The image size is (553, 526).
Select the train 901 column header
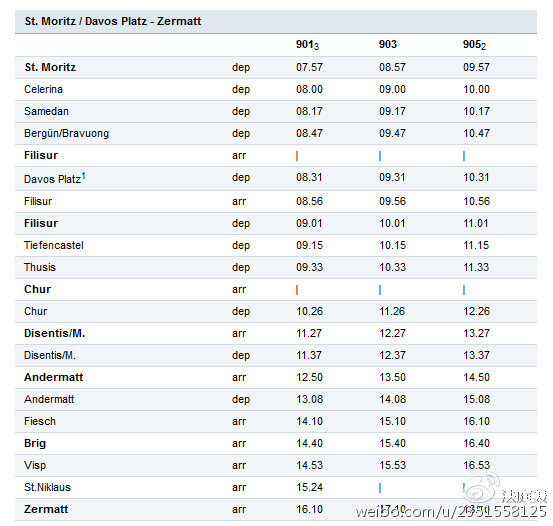pos(307,45)
